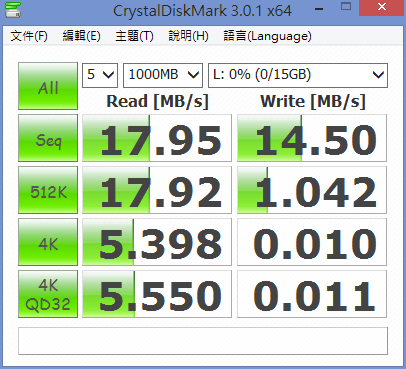406x369 pixels.
Task: Click the 4K read result 5.398
Action: 157,242
